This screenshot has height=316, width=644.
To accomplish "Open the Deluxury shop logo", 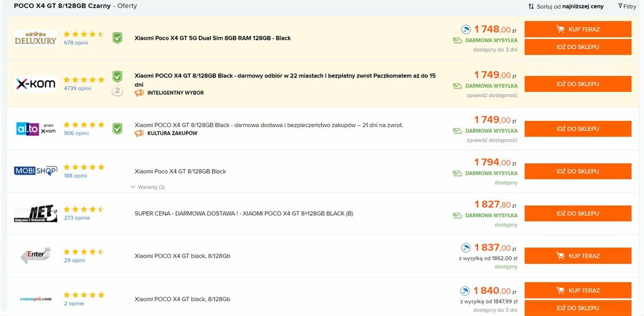I will pos(35,38).
